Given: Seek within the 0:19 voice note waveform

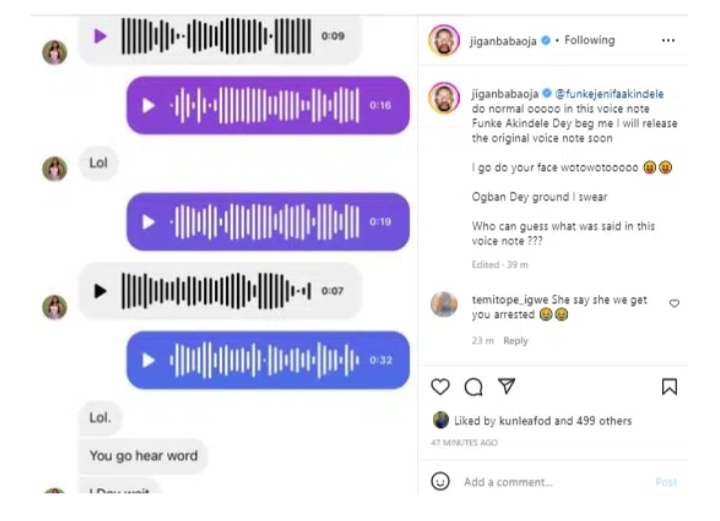Looking at the screenshot, I should point(264,222).
